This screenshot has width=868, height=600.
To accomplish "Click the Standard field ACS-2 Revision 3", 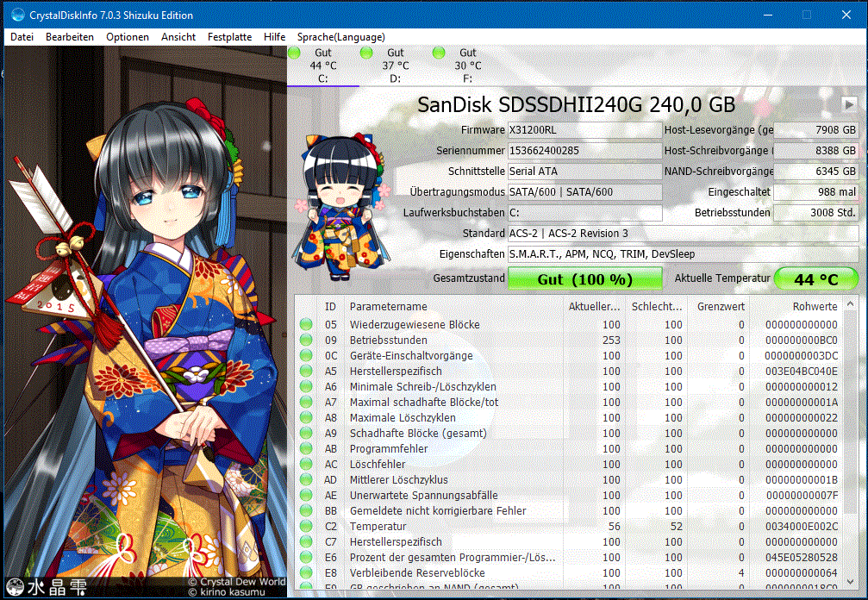I will [x=683, y=234].
